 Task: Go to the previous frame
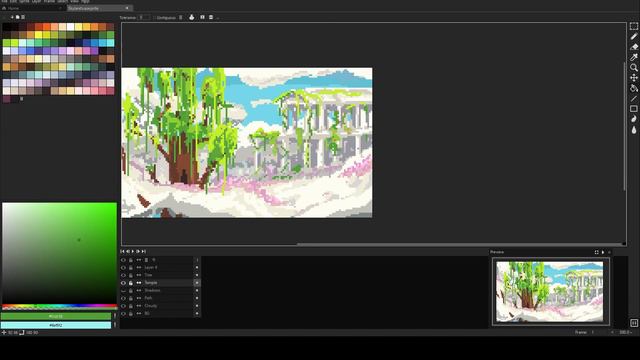click(128, 251)
